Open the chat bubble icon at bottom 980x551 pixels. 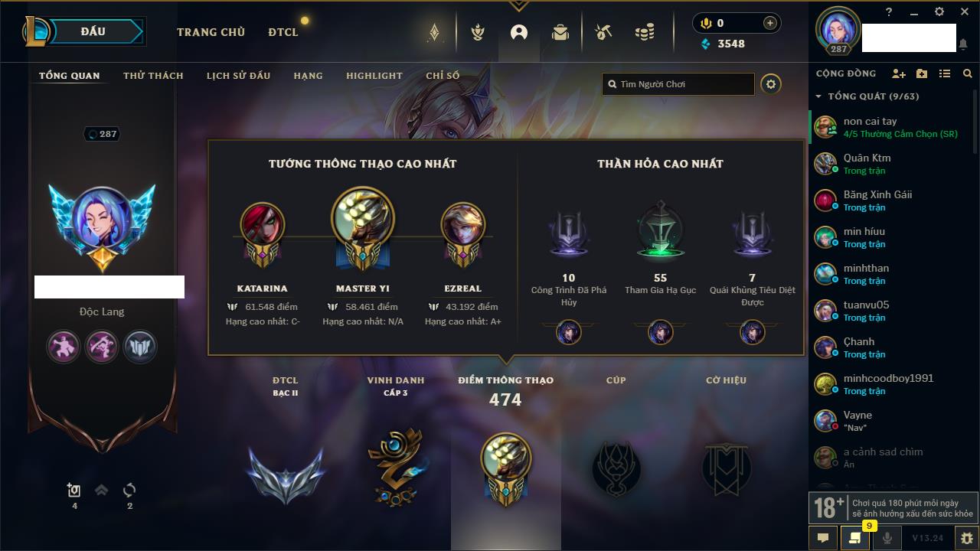[x=823, y=538]
